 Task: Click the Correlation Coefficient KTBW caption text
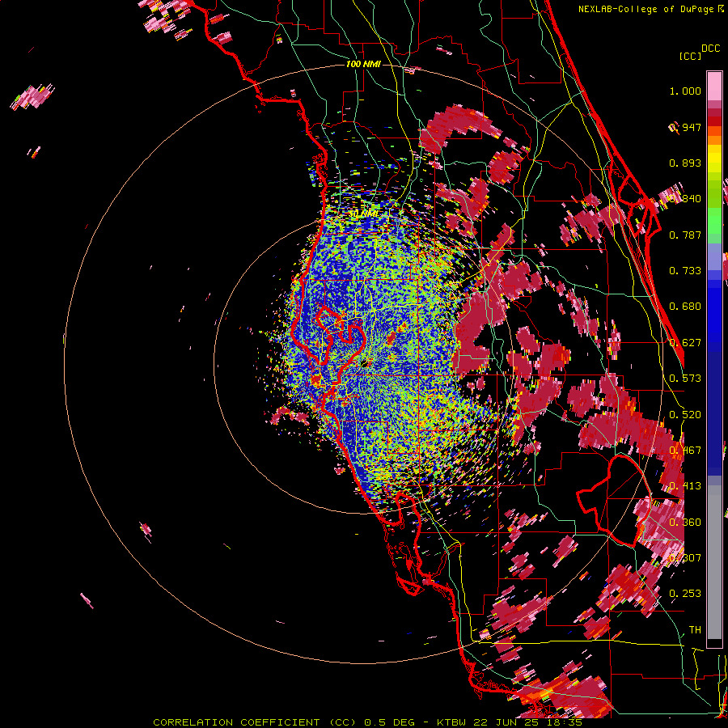click(367, 722)
